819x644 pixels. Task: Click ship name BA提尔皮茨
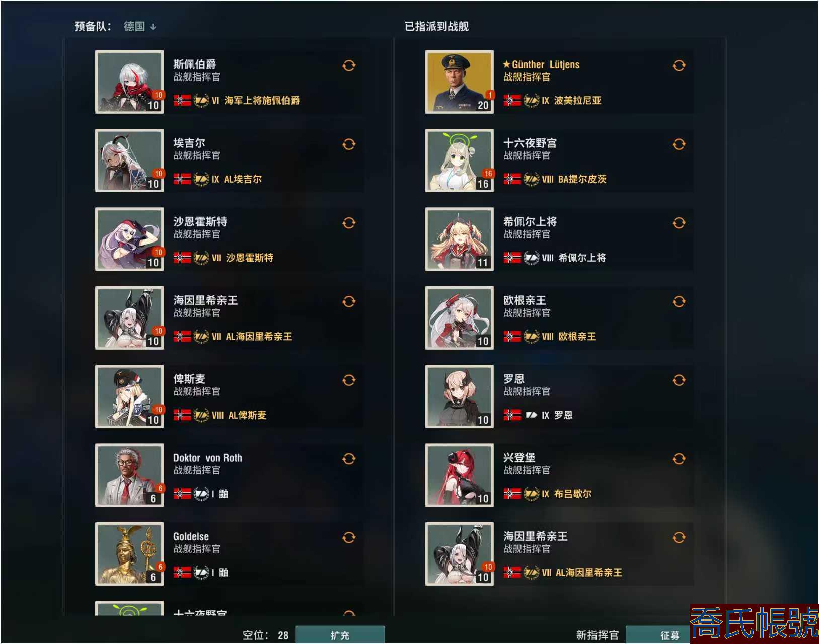pos(582,179)
